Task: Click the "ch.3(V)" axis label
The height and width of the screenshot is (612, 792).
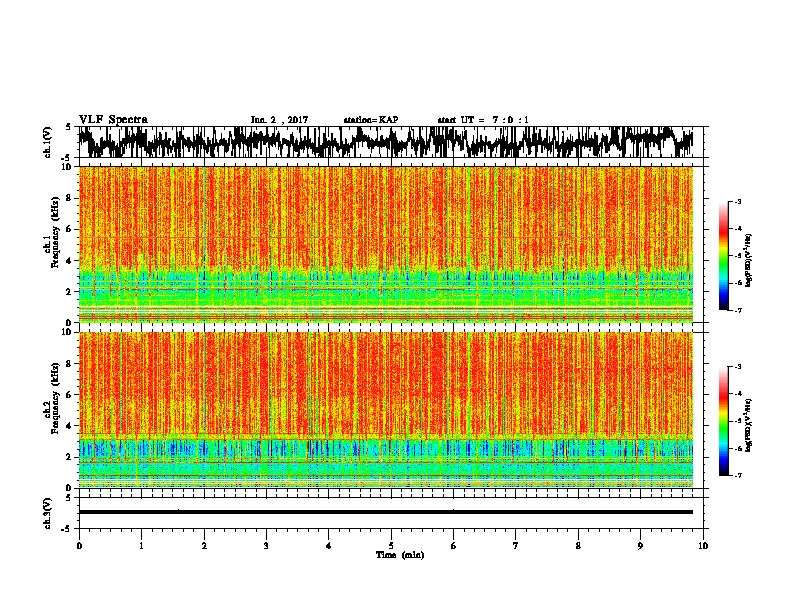Action: 48,513
